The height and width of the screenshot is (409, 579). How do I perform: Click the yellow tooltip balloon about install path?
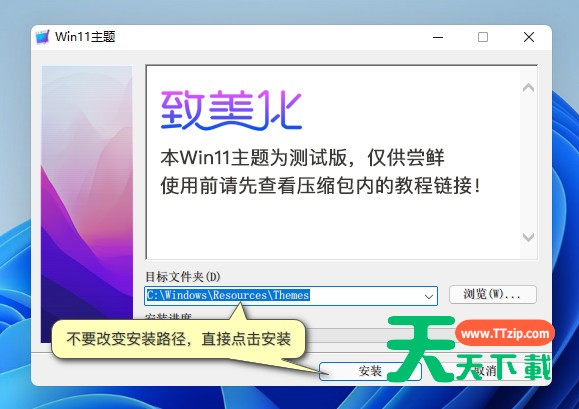178,339
